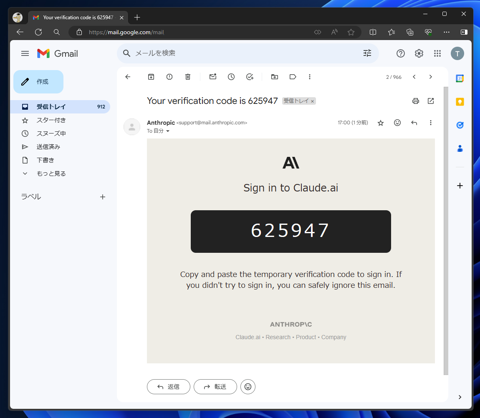Click the 返信 reply button
Viewport: 480px width, 418px height.
(x=168, y=387)
